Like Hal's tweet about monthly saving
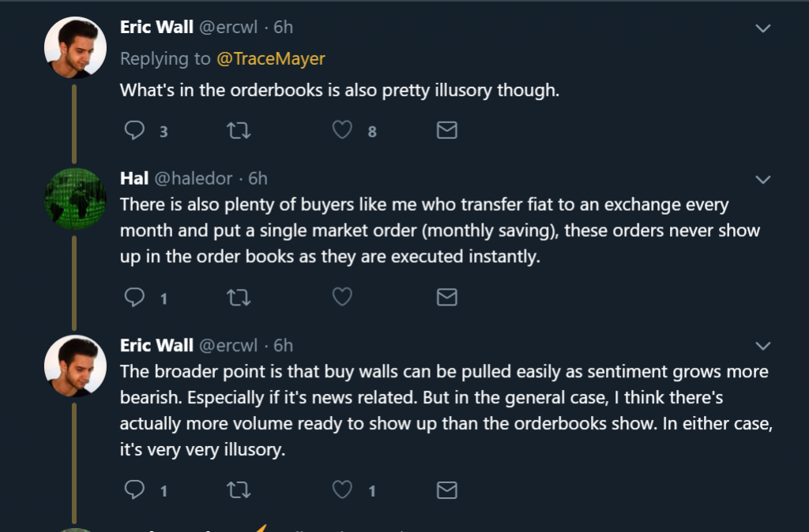 coord(342,297)
